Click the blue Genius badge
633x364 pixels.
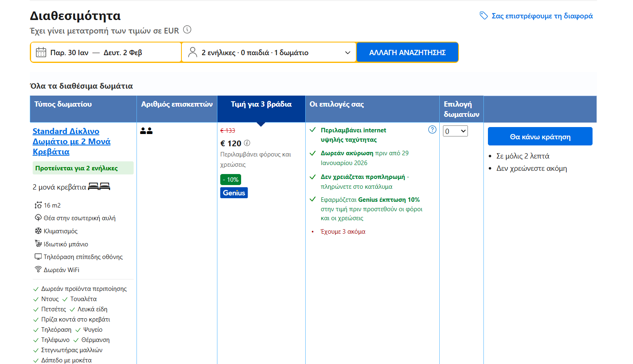[234, 193]
